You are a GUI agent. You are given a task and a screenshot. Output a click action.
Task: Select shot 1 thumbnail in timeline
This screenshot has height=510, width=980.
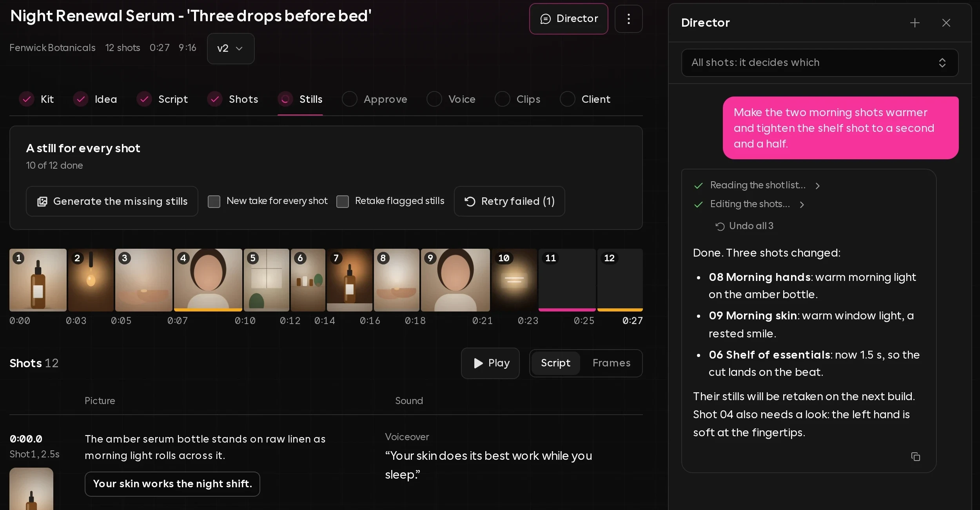click(38, 280)
